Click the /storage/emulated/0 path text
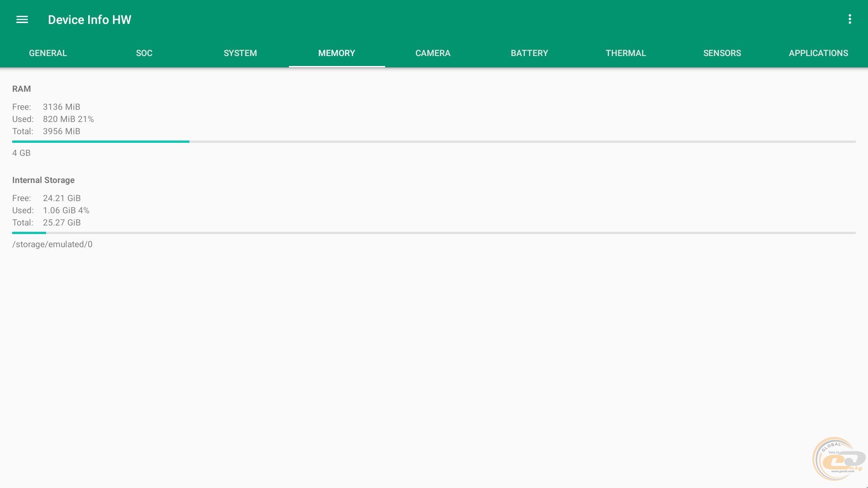This screenshot has width=868, height=488. tap(52, 244)
